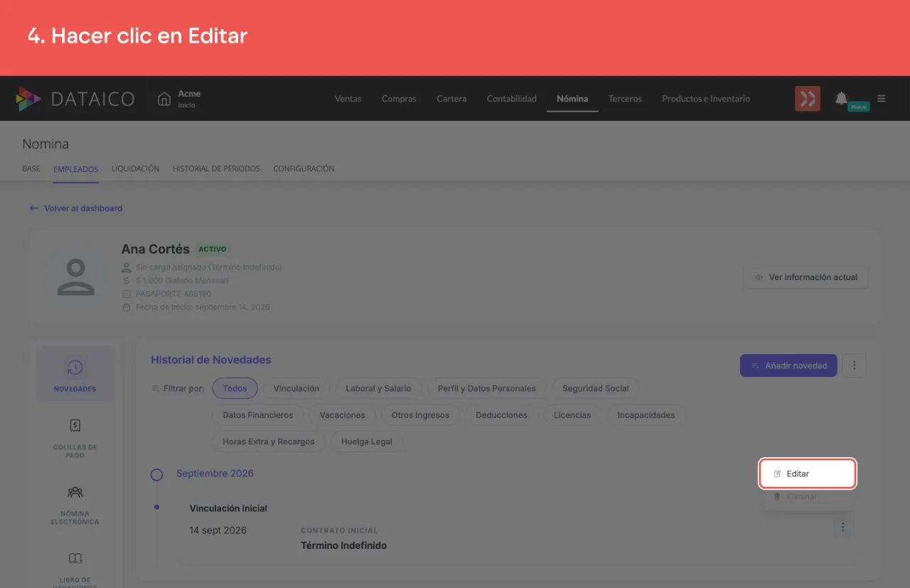Click Editar in the context menu

click(x=807, y=474)
